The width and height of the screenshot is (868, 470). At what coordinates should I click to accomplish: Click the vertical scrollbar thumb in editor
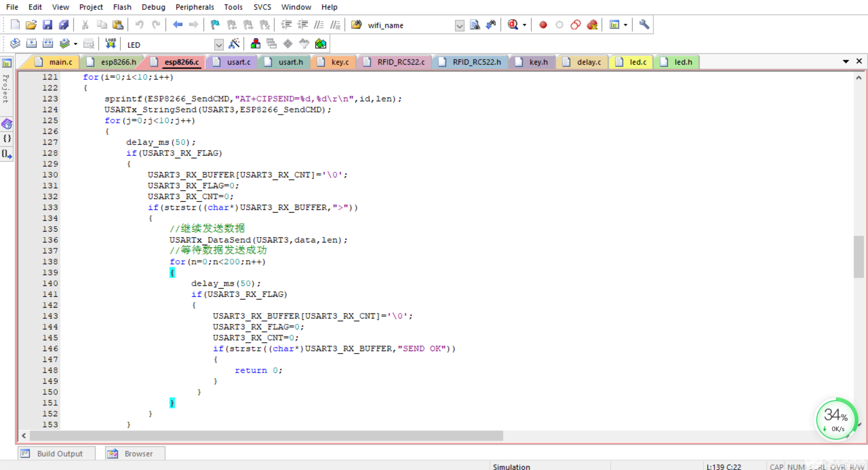[x=859, y=256]
